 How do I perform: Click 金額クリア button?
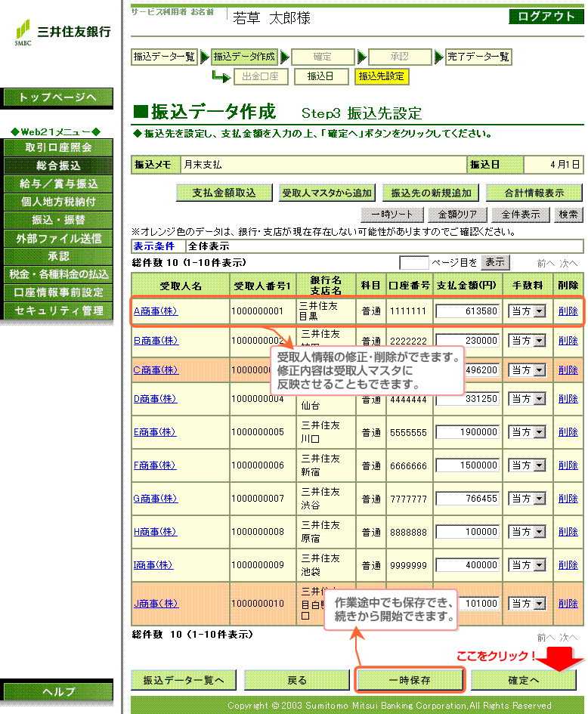coord(458,215)
